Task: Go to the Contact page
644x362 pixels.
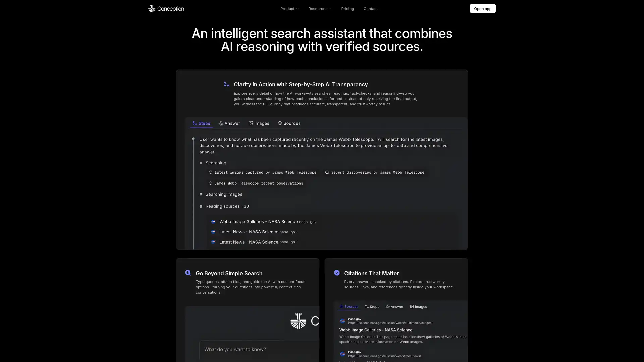Action: [371, 9]
